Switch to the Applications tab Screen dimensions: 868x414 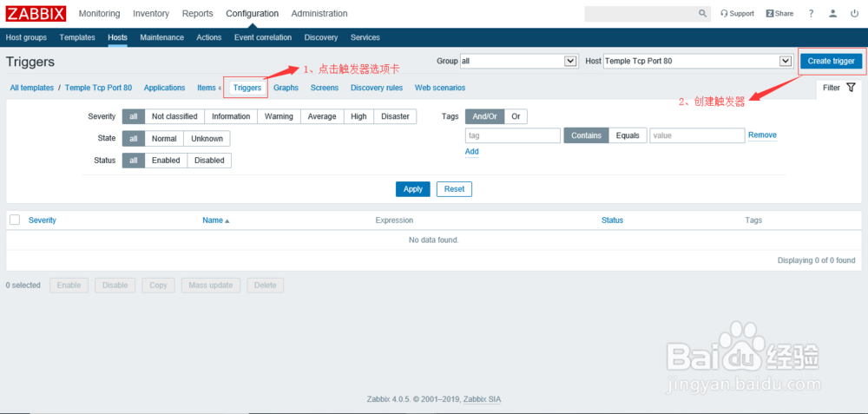[x=164, y=88]
